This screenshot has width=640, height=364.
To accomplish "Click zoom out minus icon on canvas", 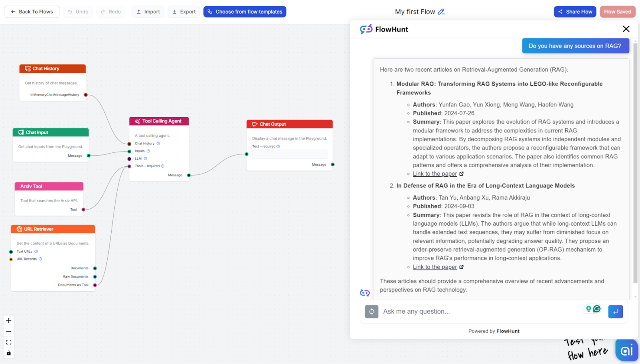I will pos(9,332).
